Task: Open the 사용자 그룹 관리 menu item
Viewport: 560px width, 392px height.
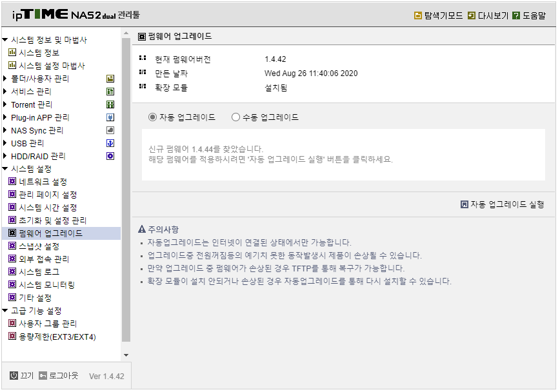Action: 48,324
